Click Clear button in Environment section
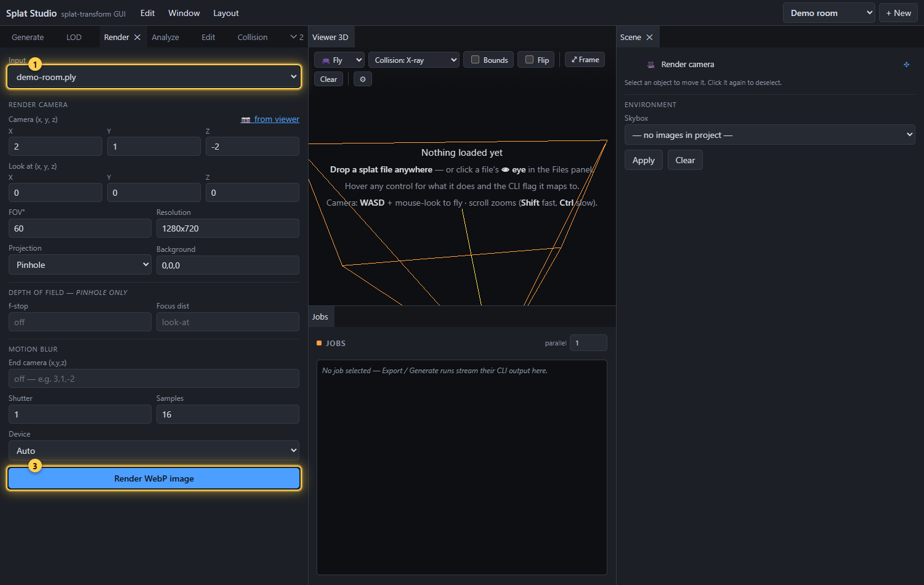Screen dimensions: 924x585 tap(685, 160)
